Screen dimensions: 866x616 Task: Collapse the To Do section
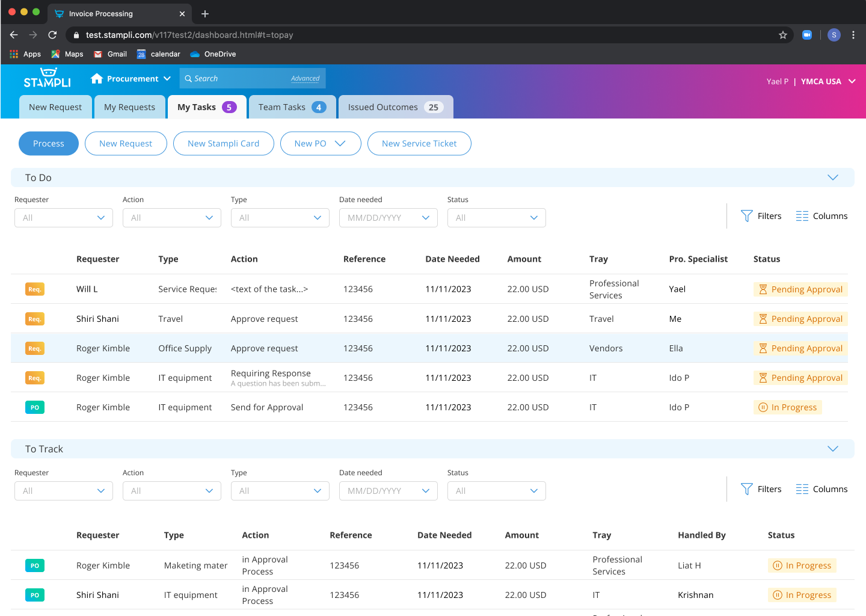pos(832,177)
